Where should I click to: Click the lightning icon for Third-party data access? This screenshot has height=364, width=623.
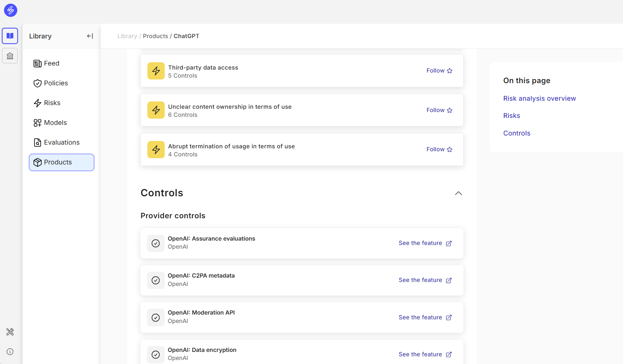point(156,71)
